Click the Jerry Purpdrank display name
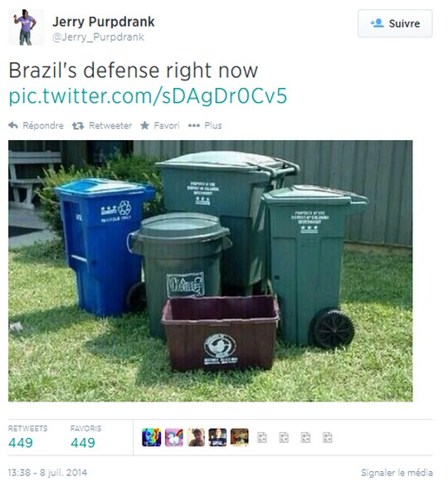Image resolution: width=448 pixels, height=496 pixels. pyautogui.click(x=104, y=22)
